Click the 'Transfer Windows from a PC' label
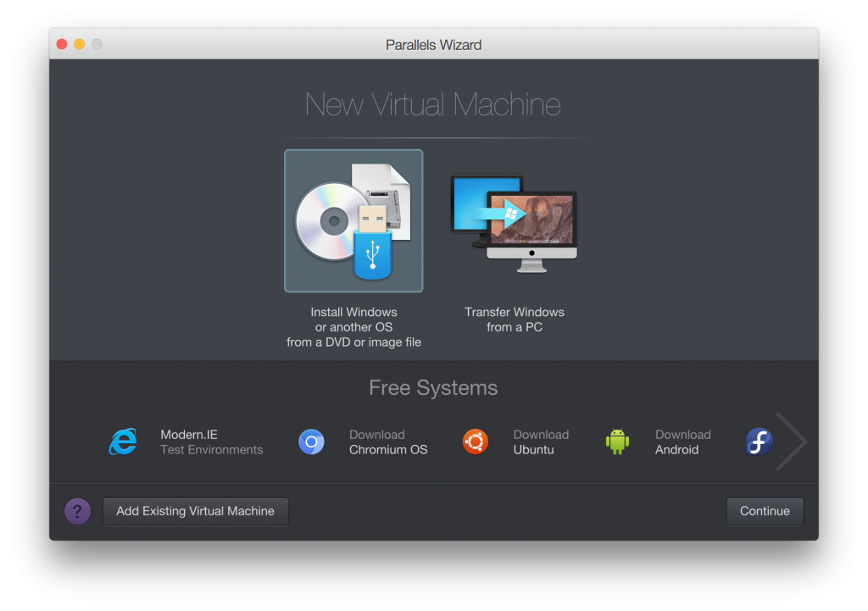This screenshot has width=868, height=611. click(x=515, y=319)
